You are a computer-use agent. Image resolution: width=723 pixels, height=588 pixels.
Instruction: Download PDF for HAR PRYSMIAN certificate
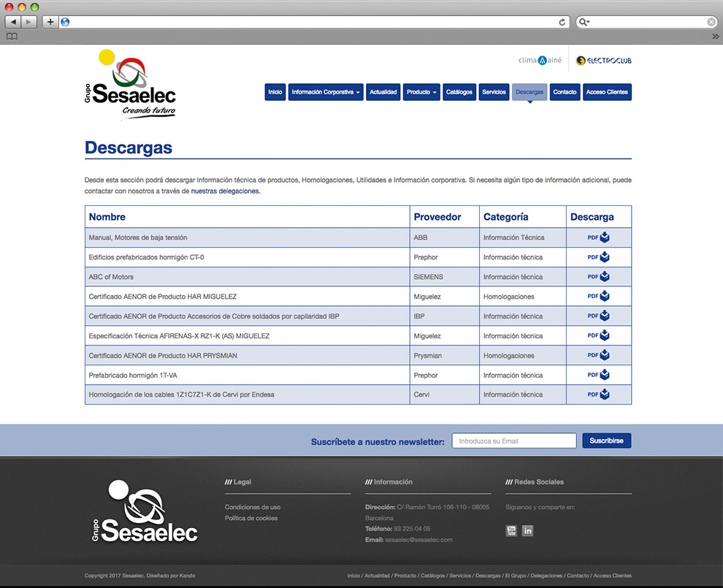pyautogui.click(x=598, y=356)
